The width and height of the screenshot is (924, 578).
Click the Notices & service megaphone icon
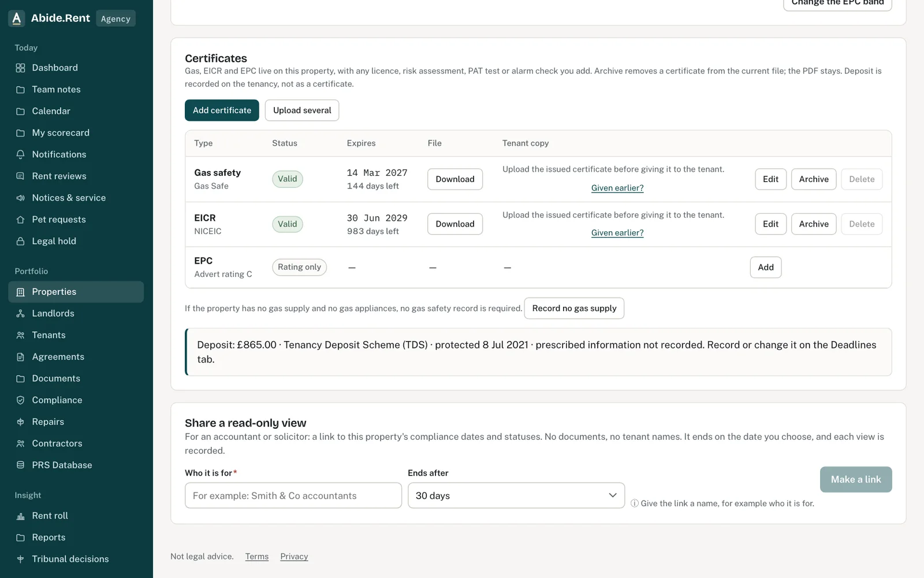click(20, 198)
